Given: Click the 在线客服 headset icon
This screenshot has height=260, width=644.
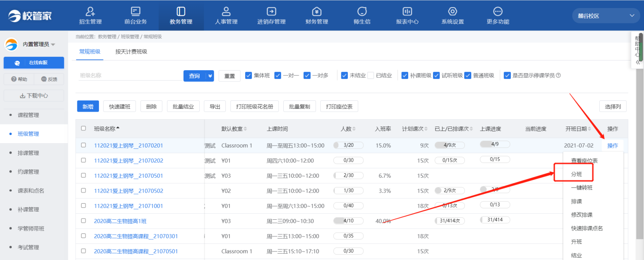Looking at the screenshot, I should [x=17, y=63].
